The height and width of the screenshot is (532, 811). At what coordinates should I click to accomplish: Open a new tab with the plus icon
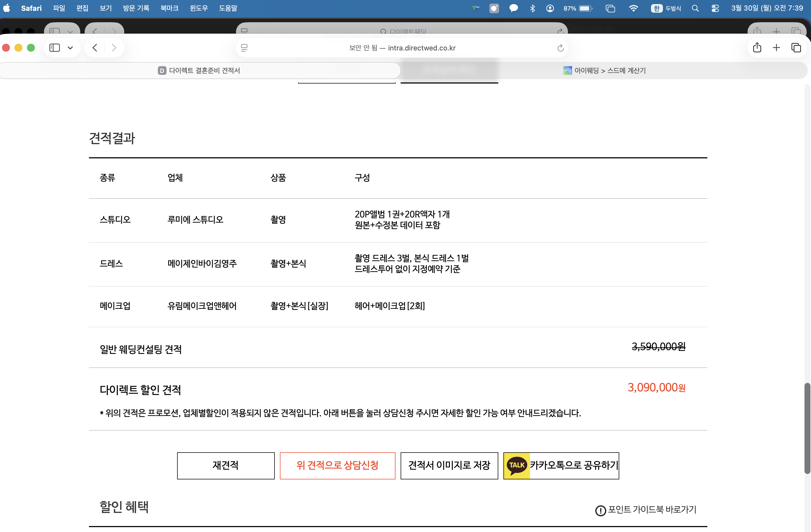[x=776, y=48]
